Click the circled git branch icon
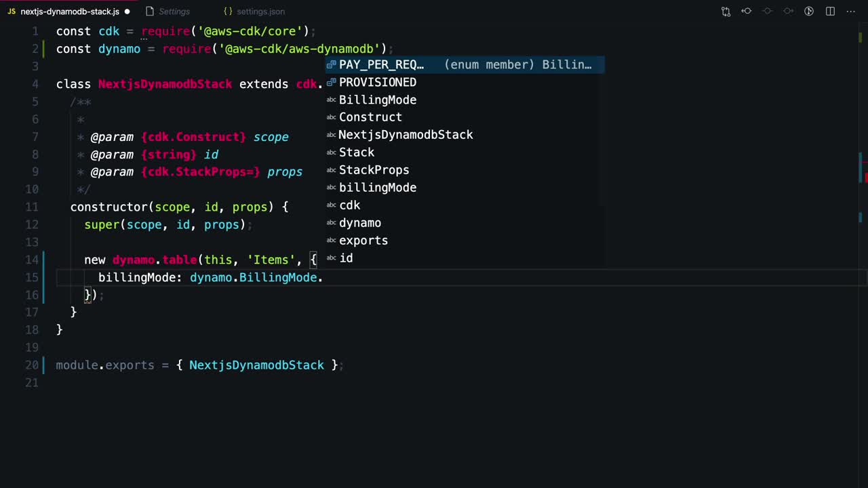 click(x=808, y=12)
